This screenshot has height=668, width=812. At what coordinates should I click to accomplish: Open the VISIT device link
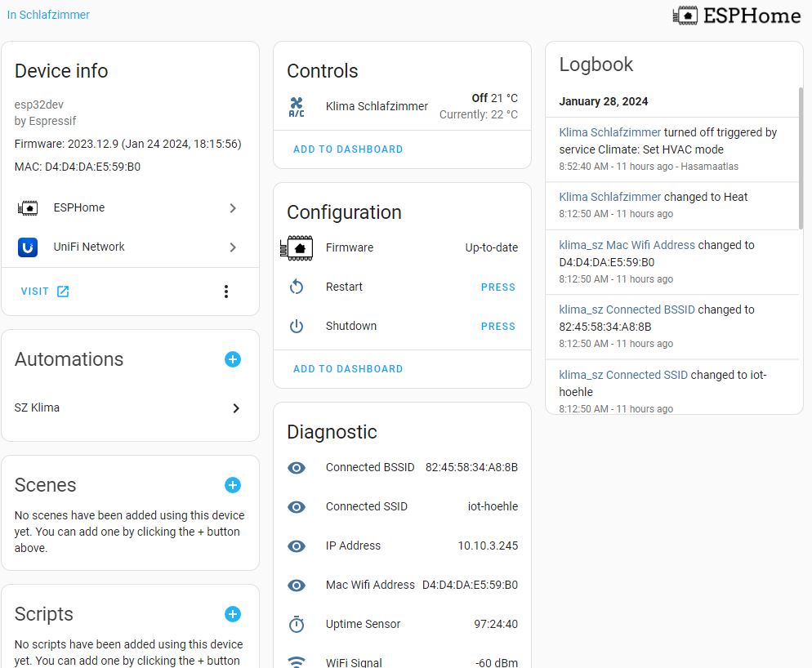click(45, 292)
